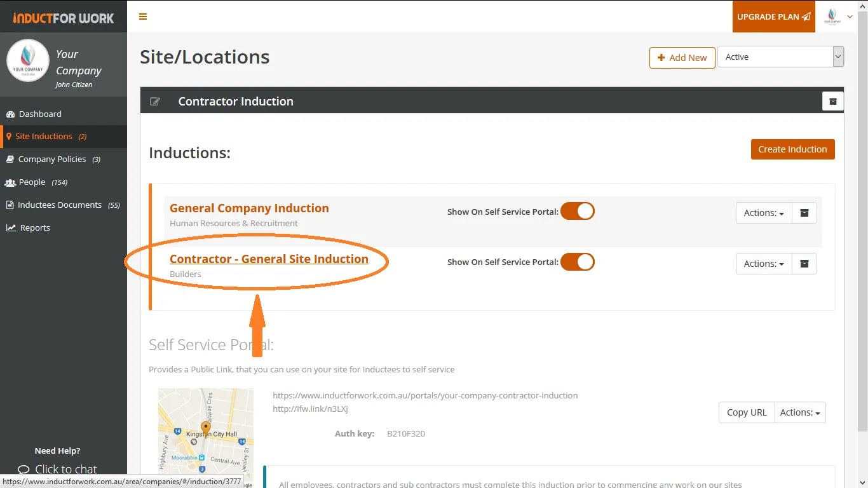
Task: Click the Create Induction button
Action: coord(792,149)
